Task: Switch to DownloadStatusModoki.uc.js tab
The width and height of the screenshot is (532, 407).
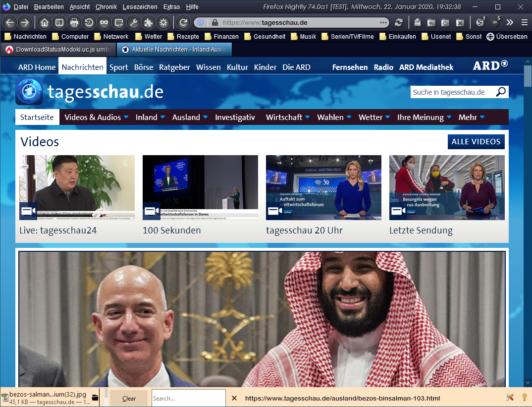Action: pyautogui.click(x=58, y=50)
